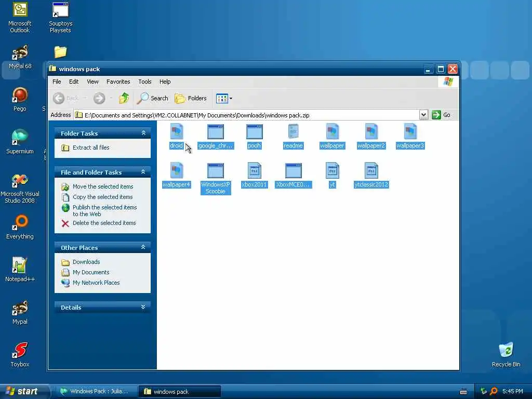532x399 pixels.
Task: Select the ytclassic2012 file icon
Action: click(x=371, y=171)
